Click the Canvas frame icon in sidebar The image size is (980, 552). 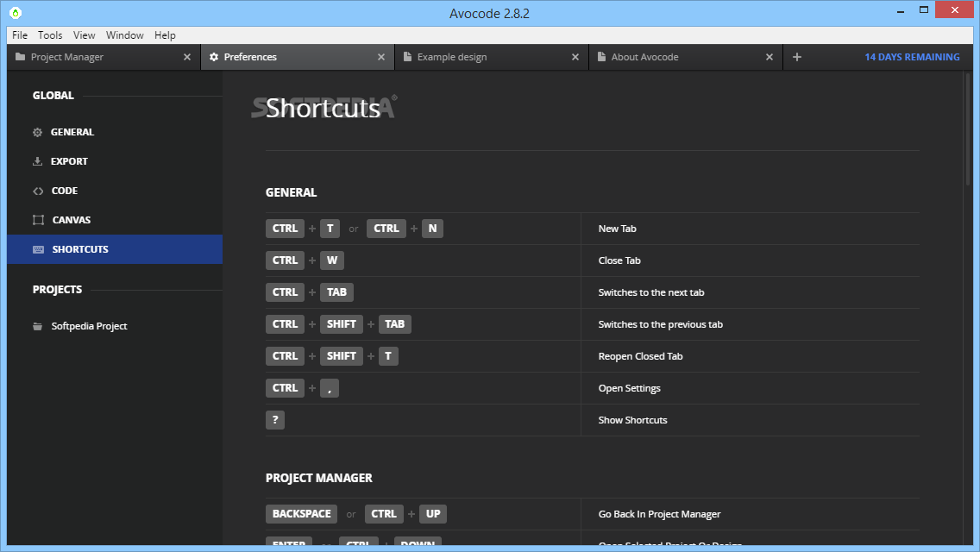coord(38,220)
